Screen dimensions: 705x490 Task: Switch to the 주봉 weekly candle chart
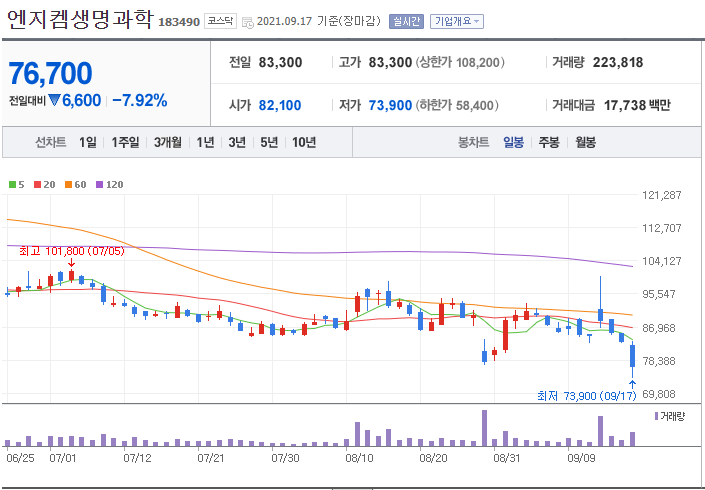(x=549, y=143)
